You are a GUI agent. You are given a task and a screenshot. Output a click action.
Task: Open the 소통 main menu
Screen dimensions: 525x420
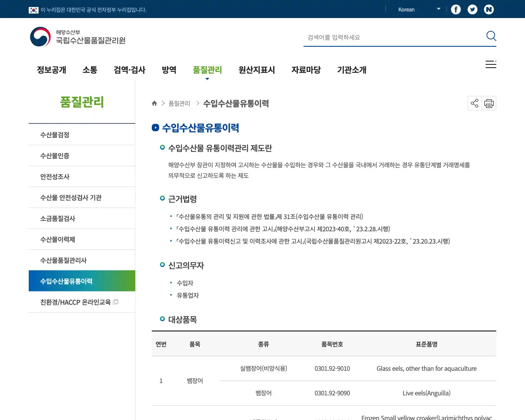90,70
